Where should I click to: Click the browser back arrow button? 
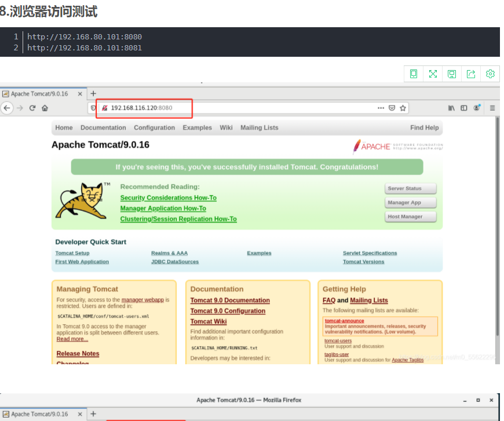click(7, 108)
